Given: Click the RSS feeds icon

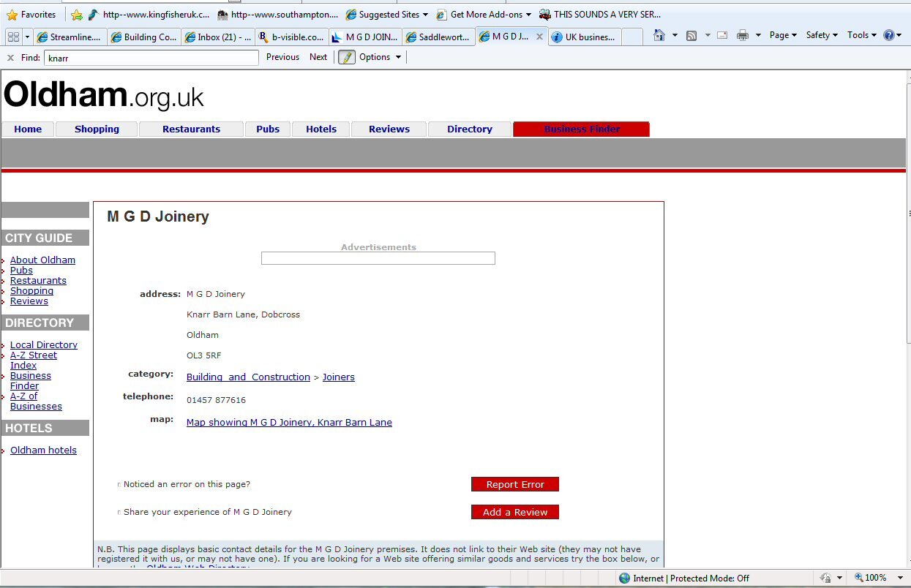Looking at the screenshot, I should click(691, 35).
